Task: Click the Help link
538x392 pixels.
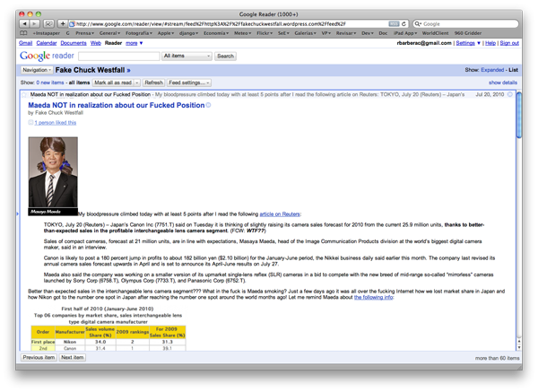Action: tap(490, 43)
